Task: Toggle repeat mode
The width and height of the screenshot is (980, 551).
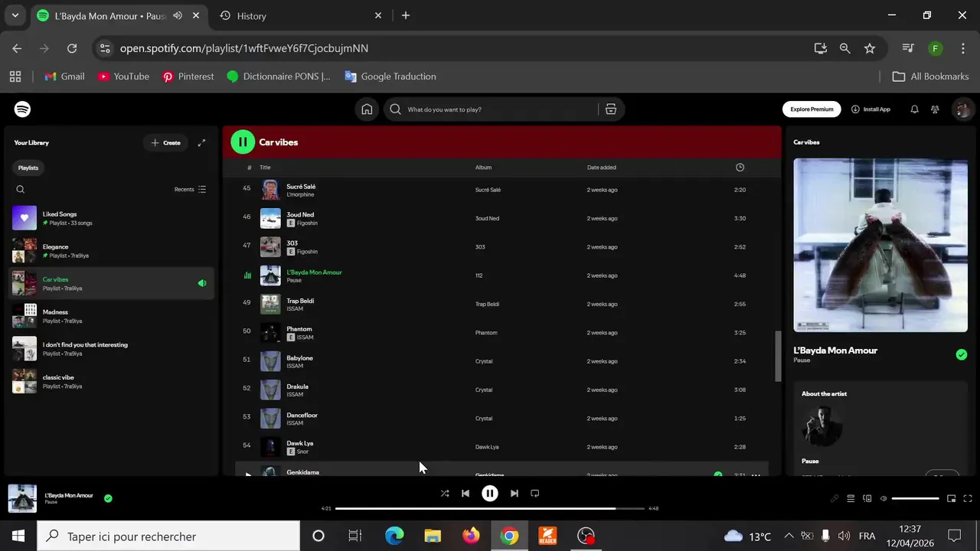Action: tap(535, 494)
